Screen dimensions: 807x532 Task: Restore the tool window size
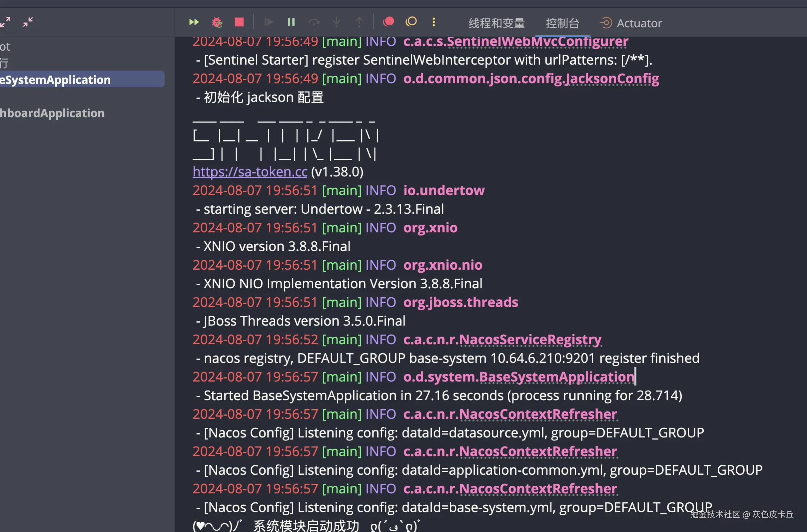27,22
